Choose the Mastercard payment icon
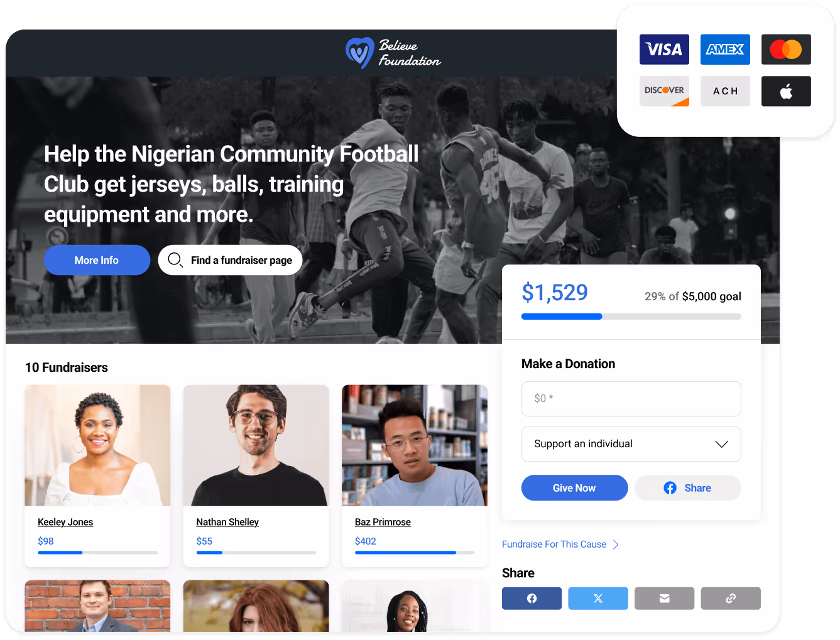This screenshot has height=640, width=840. 786,49
